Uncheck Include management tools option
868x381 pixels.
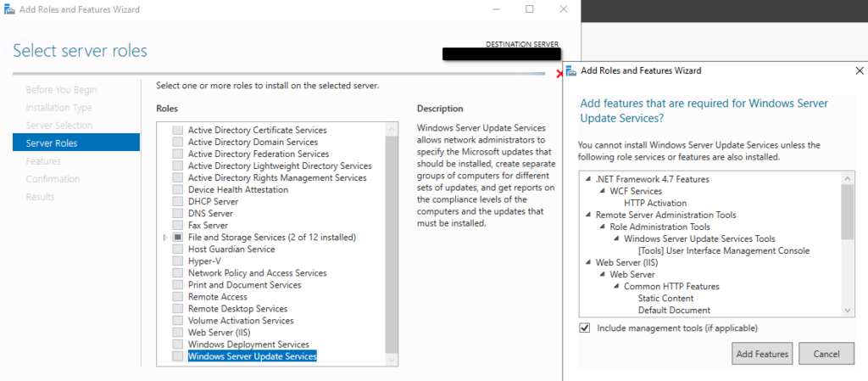(584, 328)
